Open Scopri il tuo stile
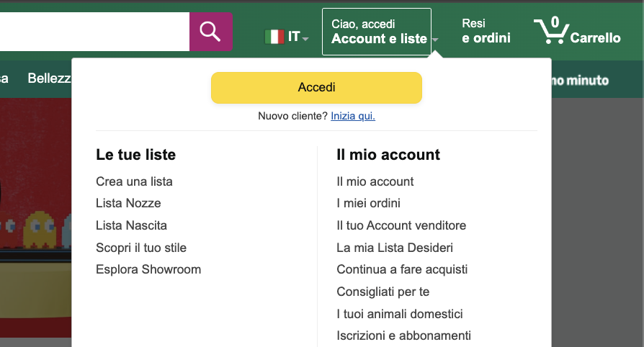Image resolution: width=644 pixels, height=347 pixels. [141, 248]
